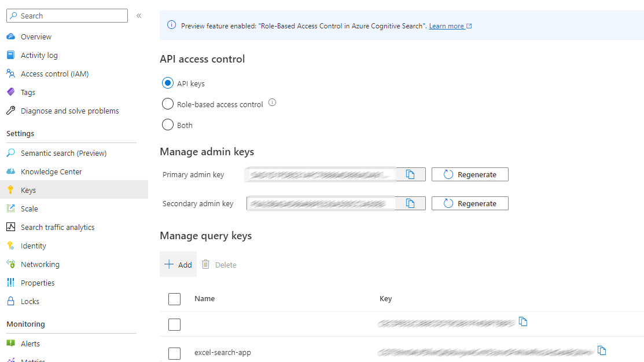644x362 pixels.
Task: Click the Secondary admin key field
Action: click(x=321, y=203)
